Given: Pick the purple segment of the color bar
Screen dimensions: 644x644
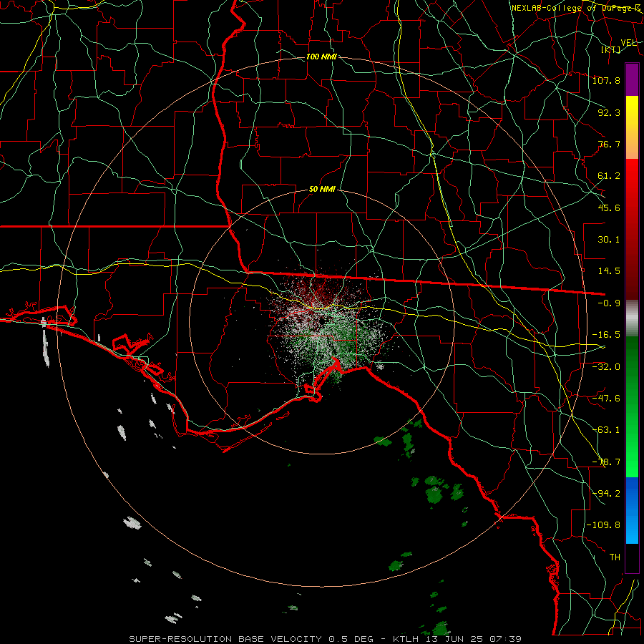Looking at the screenshot, I should coord(632,79).
